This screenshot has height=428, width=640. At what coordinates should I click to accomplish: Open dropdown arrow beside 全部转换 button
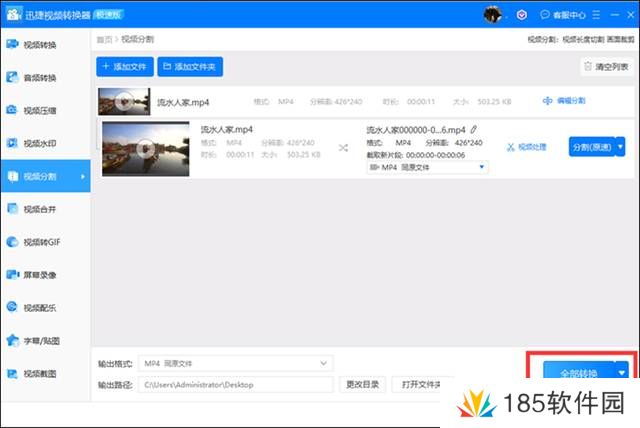pos(621,373)
